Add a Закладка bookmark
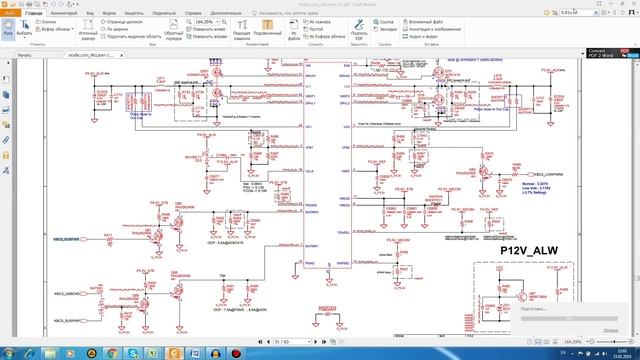 (385, 29)
